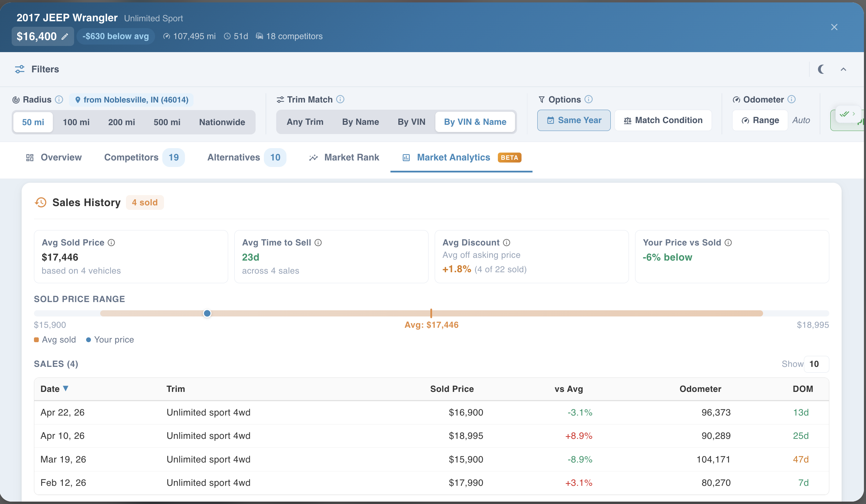This screenshot has width=866, height=504.
Task: Click the Competitors count badge 19
Action: pos(173,158)
